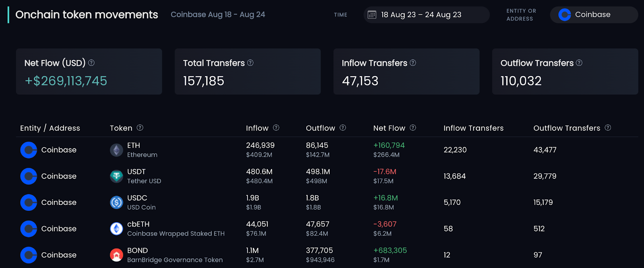Sort table by Net Flow column
Image resolution: width=644 pixels, height=268 pixels.
389,128
